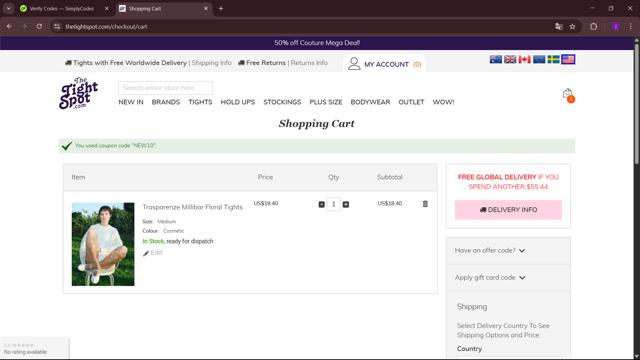Image resolution: width=640 pixels, height=360 pixels.
Task: Click the Subtotal value US$18.40
Action: pos(389,203)
